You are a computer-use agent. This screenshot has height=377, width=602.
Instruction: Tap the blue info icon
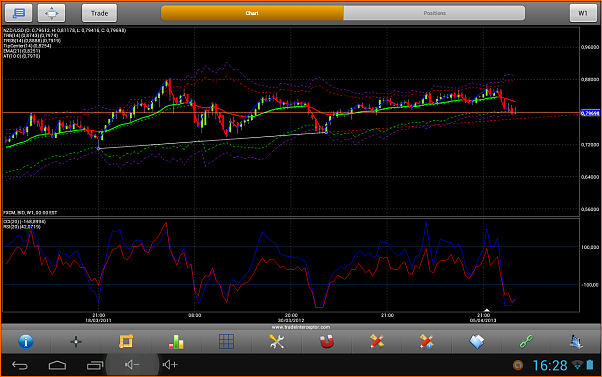(x=26, y=341)
